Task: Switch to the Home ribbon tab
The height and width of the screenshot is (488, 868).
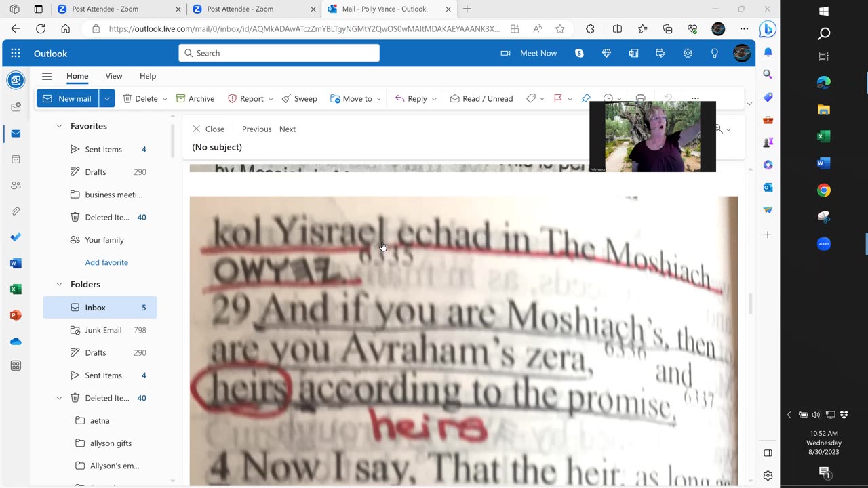Action: click(77, 76)
